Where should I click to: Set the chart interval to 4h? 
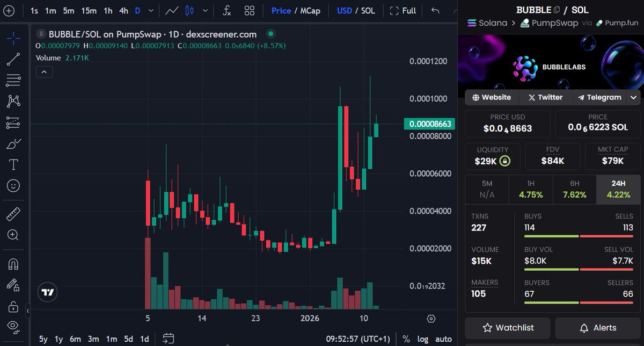pos(123,10)
